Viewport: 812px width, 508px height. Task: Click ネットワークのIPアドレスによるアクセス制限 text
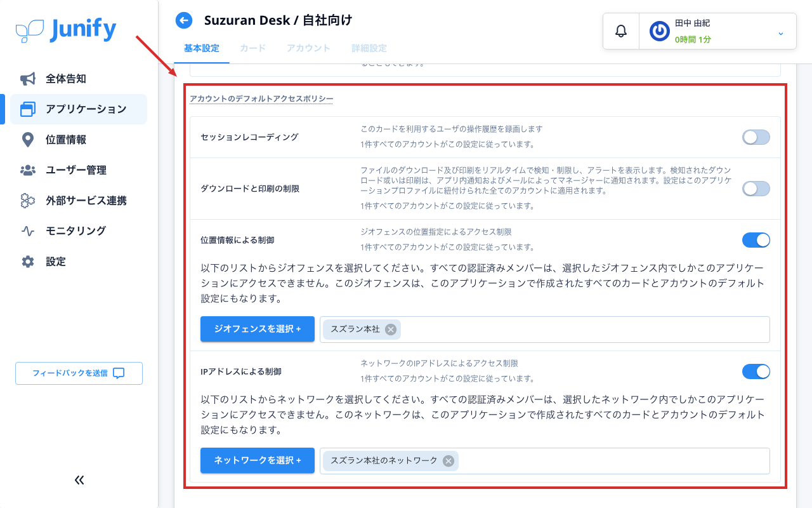pyautogui.click(x=439, y=363)
